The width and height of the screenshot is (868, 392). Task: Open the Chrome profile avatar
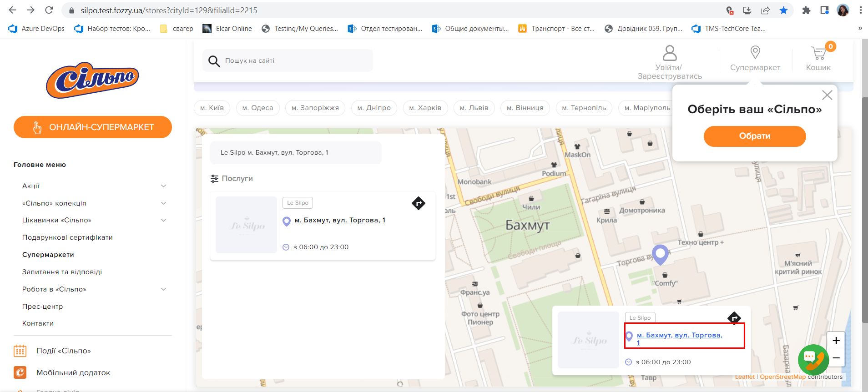pyautogui.click(x=843, y=10)
